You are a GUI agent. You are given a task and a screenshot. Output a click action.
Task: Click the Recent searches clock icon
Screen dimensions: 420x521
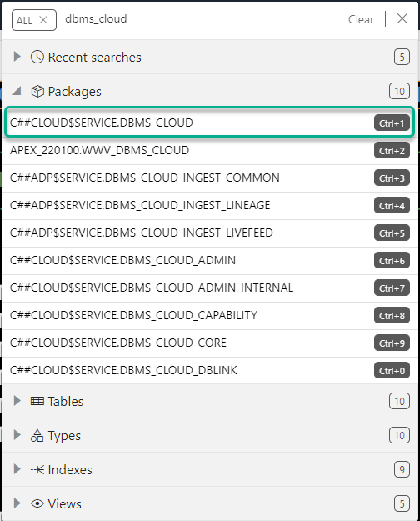(37, 57)
